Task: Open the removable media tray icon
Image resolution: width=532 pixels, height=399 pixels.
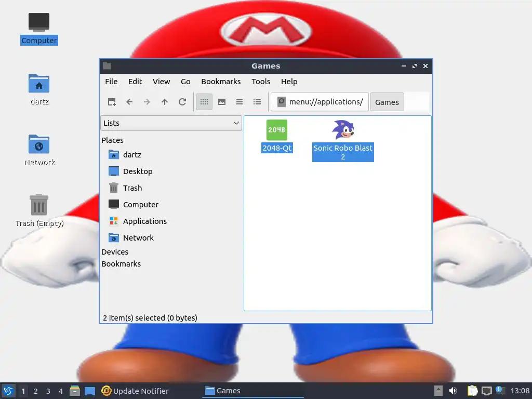Action: coord(438,391)
